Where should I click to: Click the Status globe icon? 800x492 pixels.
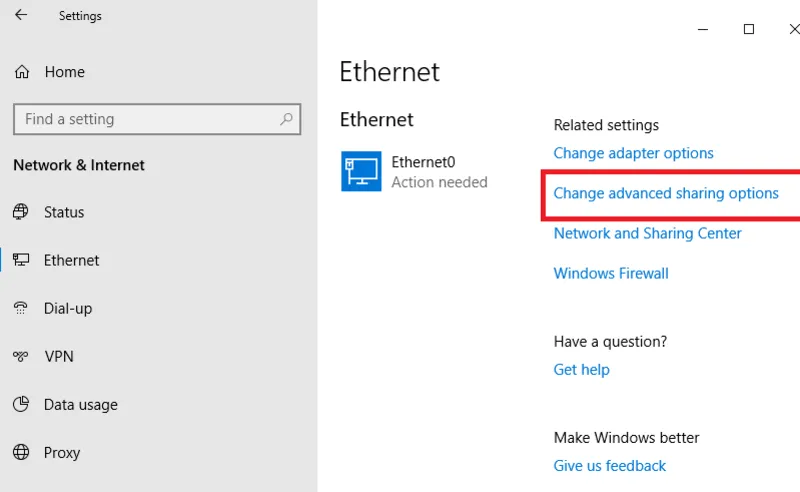point(20,212)
